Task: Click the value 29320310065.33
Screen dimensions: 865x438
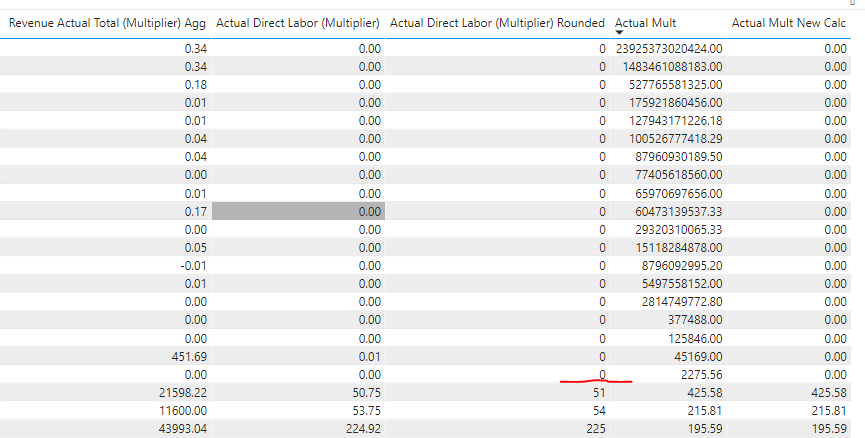Action: [x=679, y=229]
